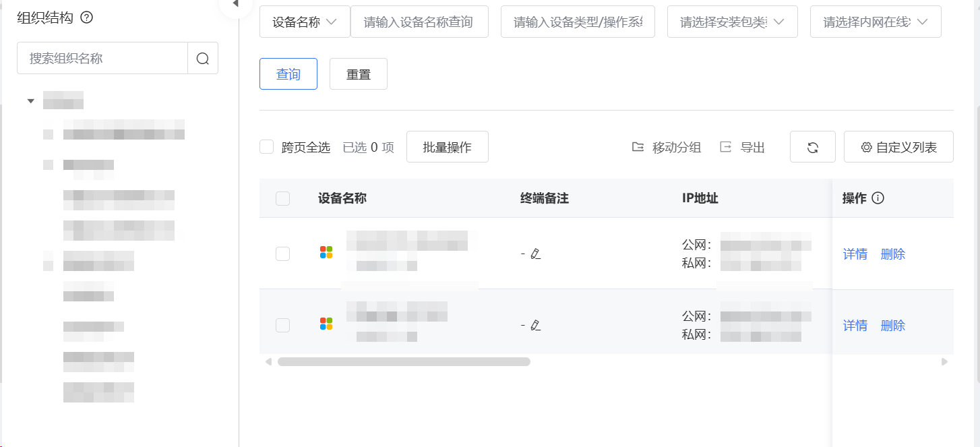Edit the first device's 终端备注 pencil icon
The width and height of the screenshot is (980, 447).
[536, 254]
